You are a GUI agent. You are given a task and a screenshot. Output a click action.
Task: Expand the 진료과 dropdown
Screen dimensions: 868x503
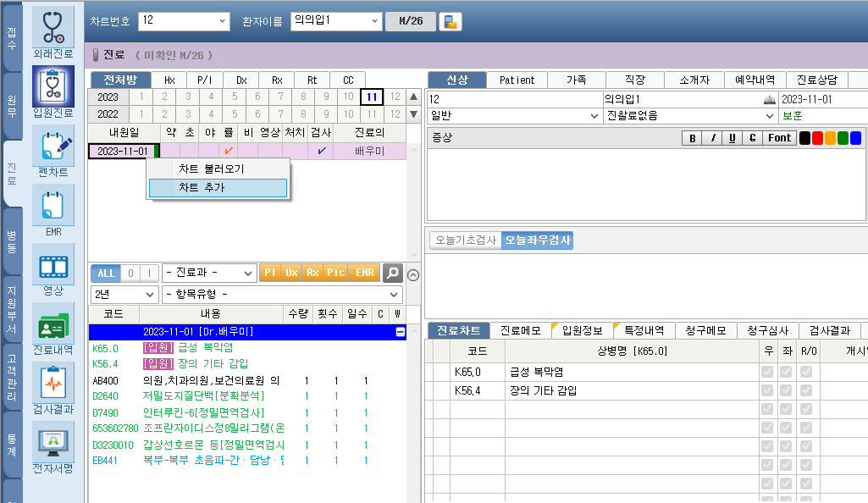tap(248, 273)
